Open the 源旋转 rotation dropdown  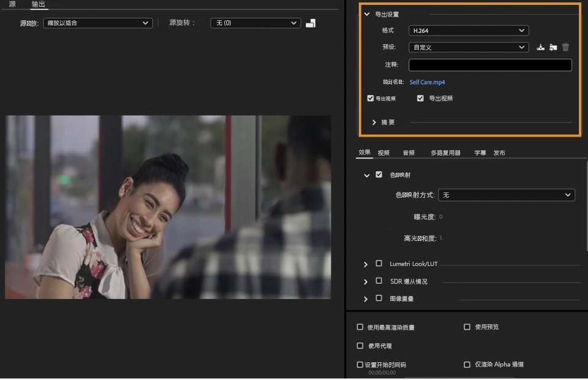pyautogui.click(x=255, y=23)
